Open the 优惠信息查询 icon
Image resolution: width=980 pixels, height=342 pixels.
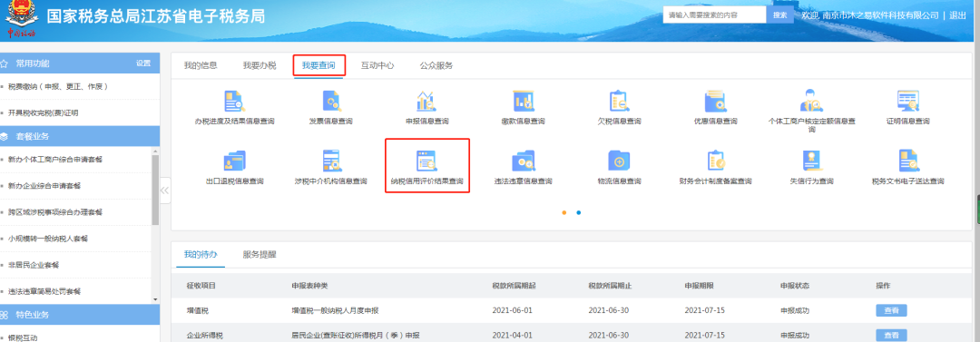point(715,101)
